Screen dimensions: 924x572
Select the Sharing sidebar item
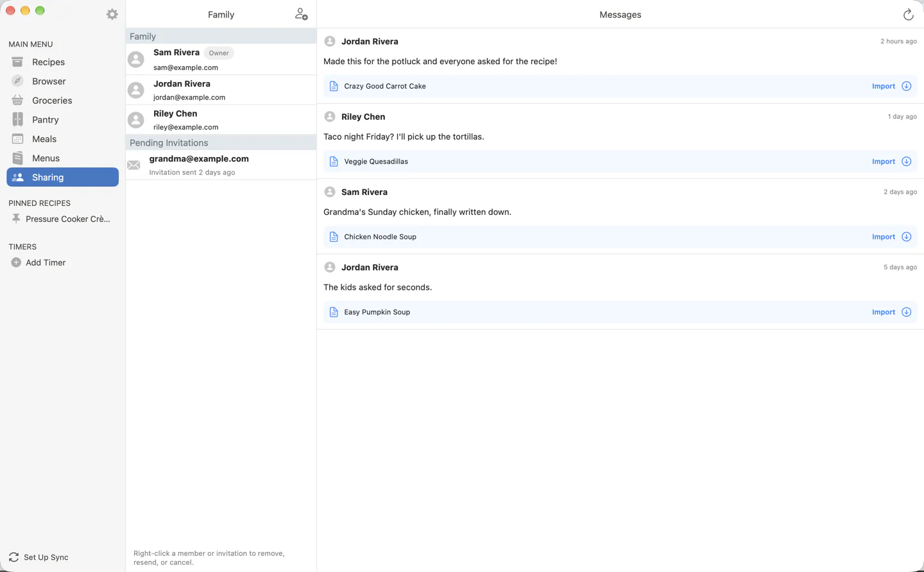(x=62, y=177)
